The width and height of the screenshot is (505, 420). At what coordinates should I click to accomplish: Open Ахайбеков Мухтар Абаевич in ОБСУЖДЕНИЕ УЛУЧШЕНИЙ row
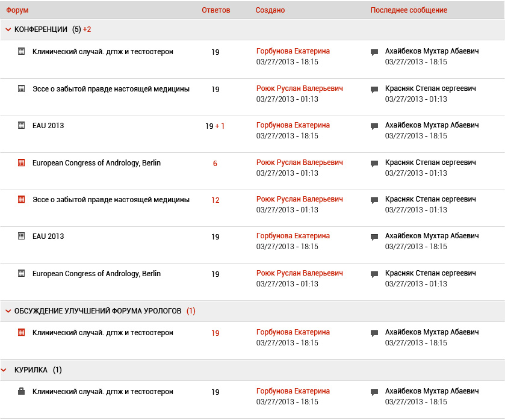coord(432,332)
